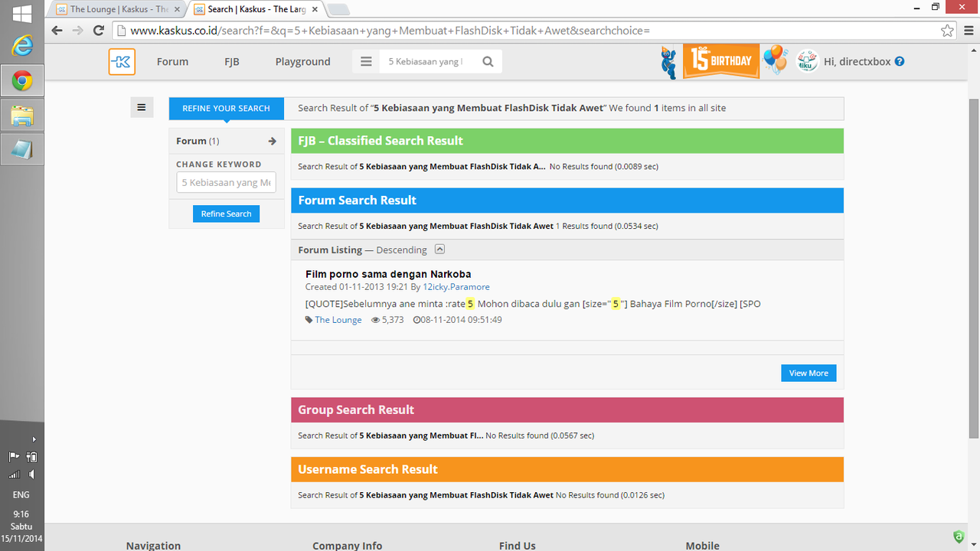This screenshot has height=551, width=980.
Task: Open File Explorer from the taskbar
Action: click(x=22, y=116)
